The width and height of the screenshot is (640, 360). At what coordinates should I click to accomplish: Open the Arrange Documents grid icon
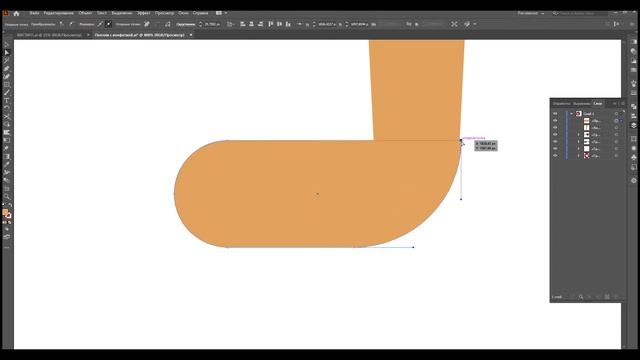[219, 13]
